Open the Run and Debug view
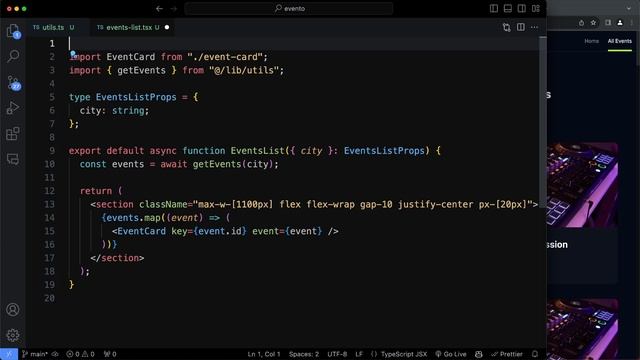The height and width of the screenshot is (360, 640). pos(13,108)
